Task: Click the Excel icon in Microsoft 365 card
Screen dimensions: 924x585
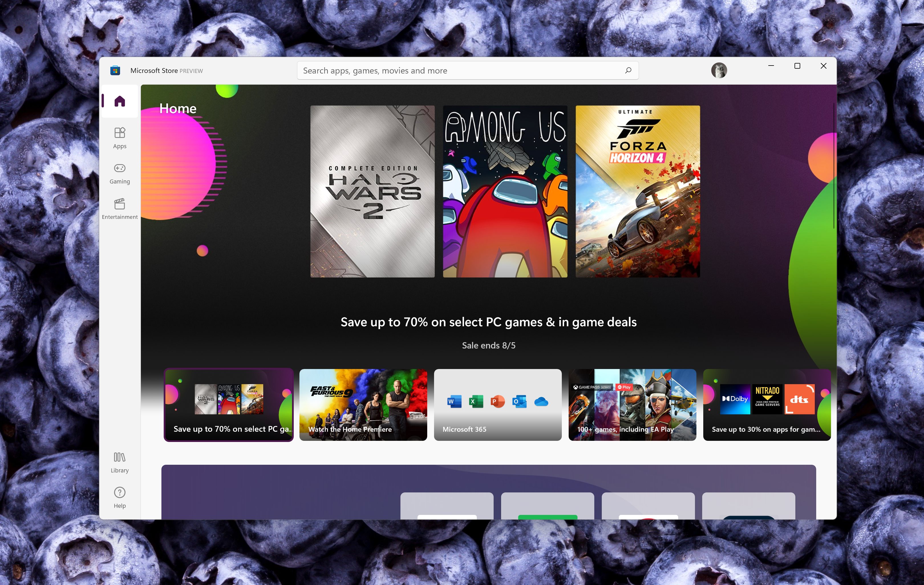Action: tap(476, 401)
